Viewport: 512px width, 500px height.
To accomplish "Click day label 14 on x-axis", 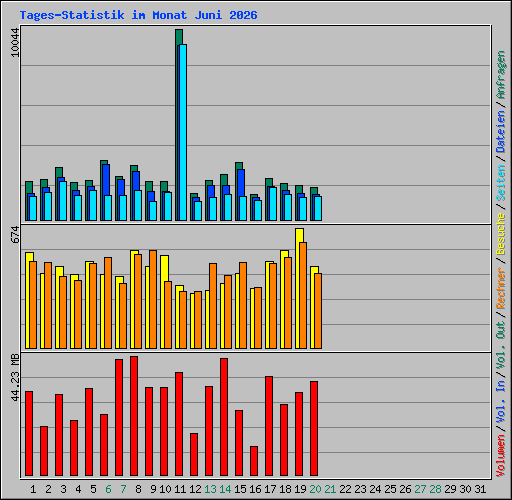I will pos(225,489).
